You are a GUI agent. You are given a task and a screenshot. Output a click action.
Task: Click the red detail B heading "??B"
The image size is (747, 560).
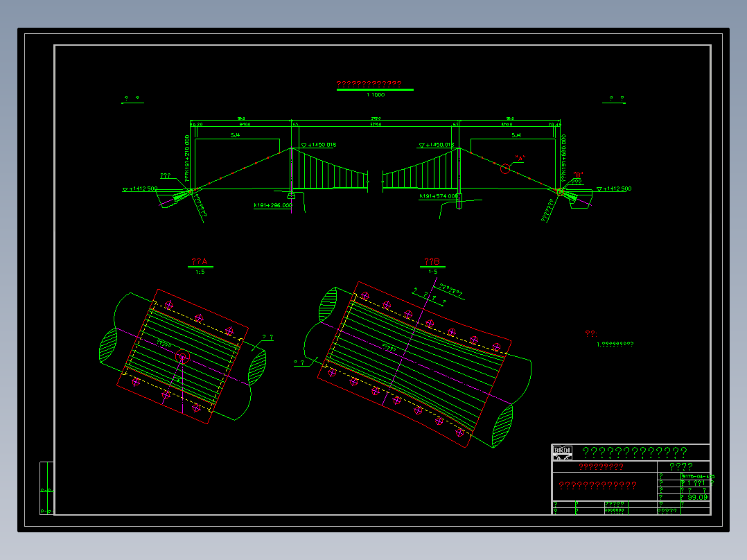[432, 261]
